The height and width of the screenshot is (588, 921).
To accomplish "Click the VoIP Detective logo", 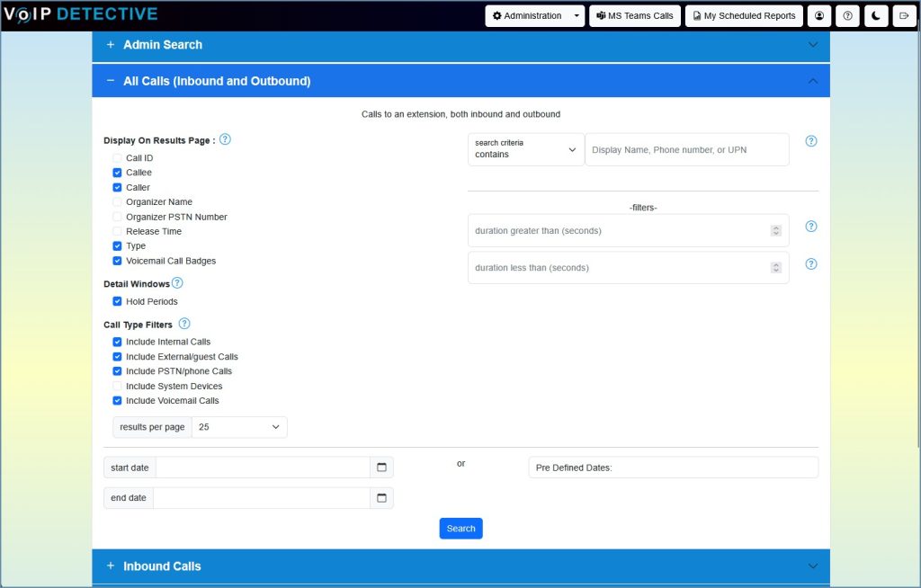I will (x=81, y=13).
